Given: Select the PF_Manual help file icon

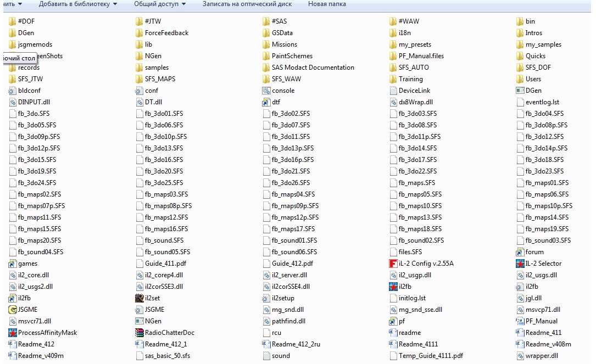Looking at the screenshot, I should (520, 321).
